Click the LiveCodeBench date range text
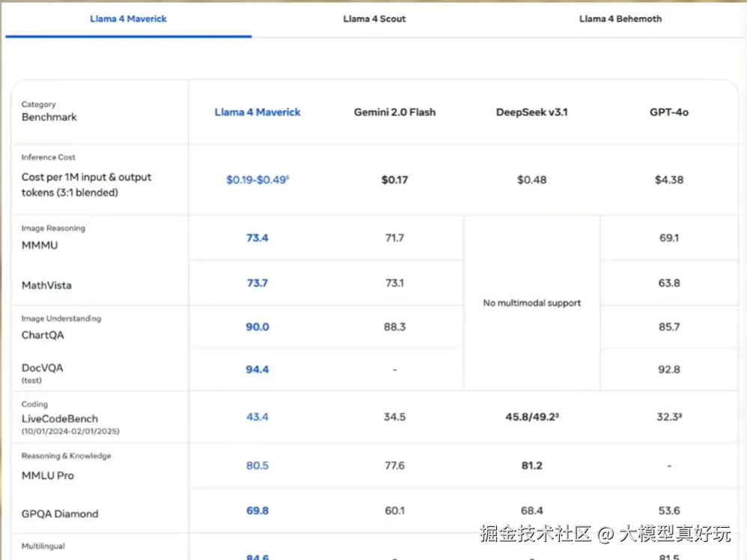This screenshot has width=747, height=560. (x=70, y=430)
